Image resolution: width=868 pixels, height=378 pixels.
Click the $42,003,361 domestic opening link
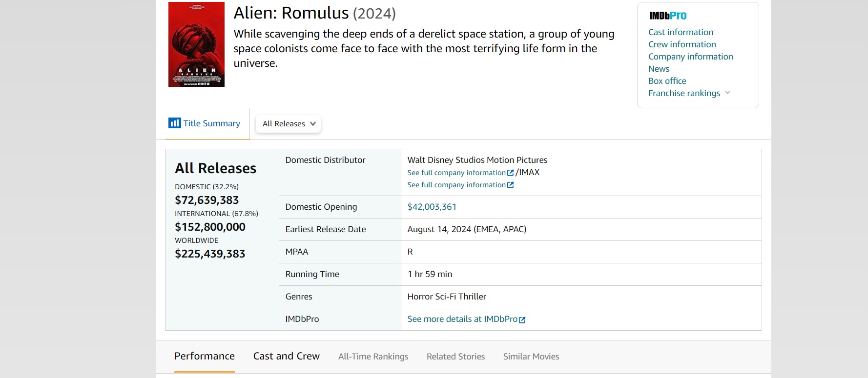pos(432,207)
